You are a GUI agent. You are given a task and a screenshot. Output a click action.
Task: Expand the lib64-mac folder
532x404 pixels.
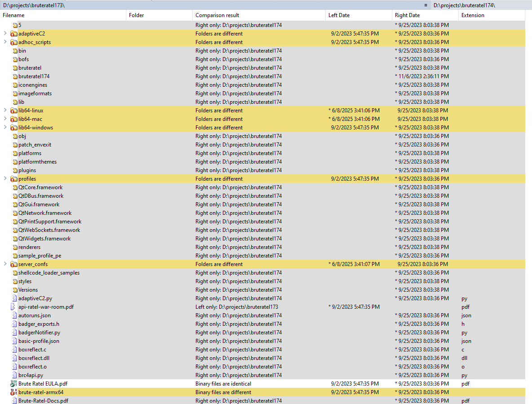(5, 118)
